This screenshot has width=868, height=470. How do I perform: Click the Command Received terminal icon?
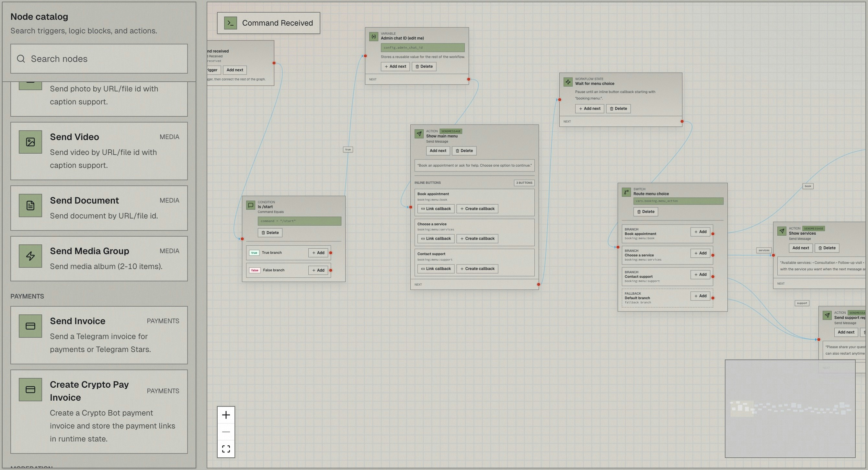click(231, 23)
